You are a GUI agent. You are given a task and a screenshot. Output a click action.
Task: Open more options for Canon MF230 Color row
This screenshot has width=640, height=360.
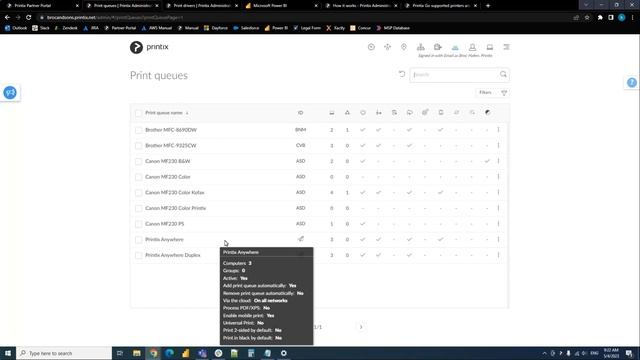click(498, 177)
